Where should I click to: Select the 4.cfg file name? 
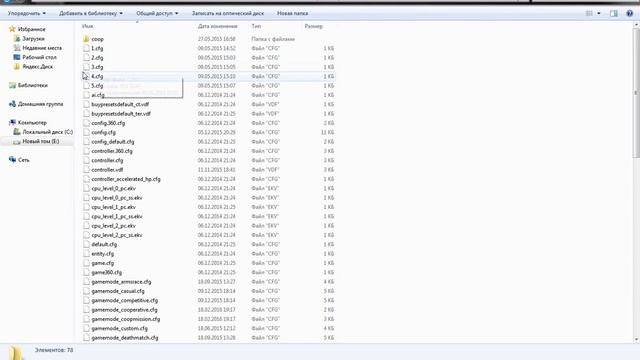pos(97,76)
